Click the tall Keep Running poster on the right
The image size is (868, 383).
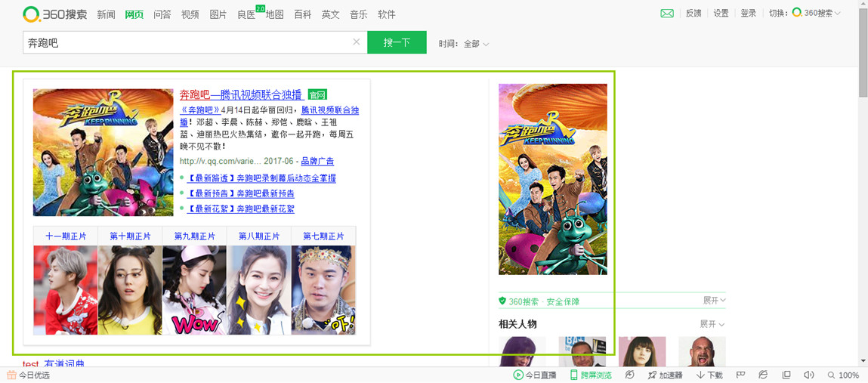click(553, 179)
